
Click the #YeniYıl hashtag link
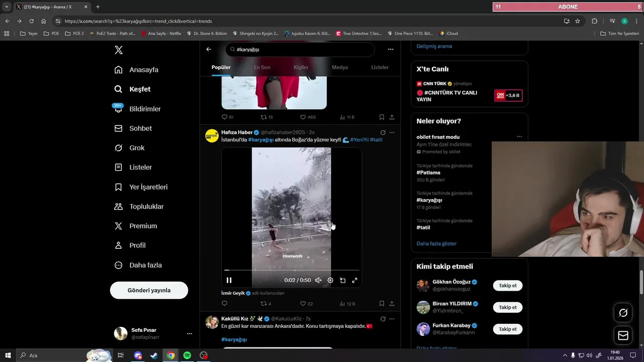(359, 140)
